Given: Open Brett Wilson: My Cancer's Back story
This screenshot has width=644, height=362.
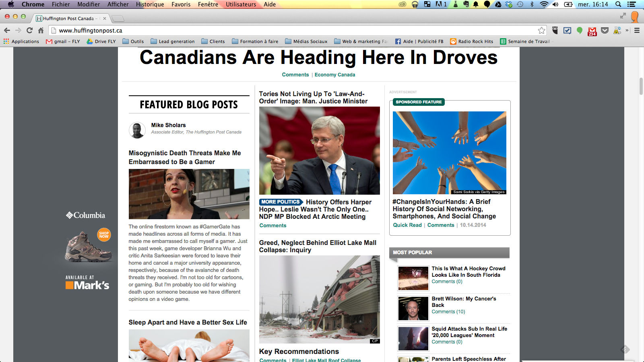Looking at the screenshot, I should (464, 302).
